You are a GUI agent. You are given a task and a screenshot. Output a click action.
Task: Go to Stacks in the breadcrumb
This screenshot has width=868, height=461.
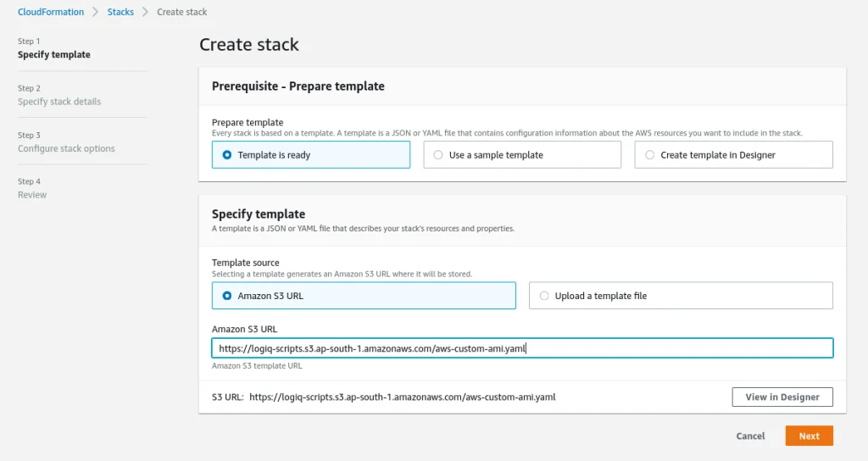(120, 12)
